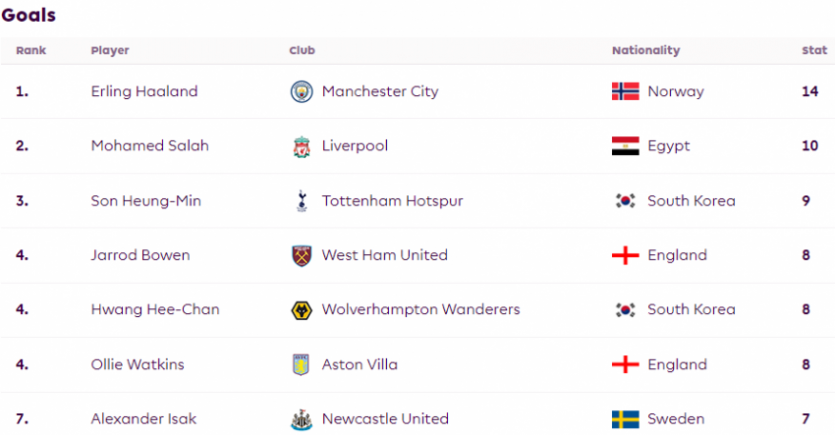Go to the Newcastle United club page
Viewport: 835px width, 435px height.
pos(385,419)
